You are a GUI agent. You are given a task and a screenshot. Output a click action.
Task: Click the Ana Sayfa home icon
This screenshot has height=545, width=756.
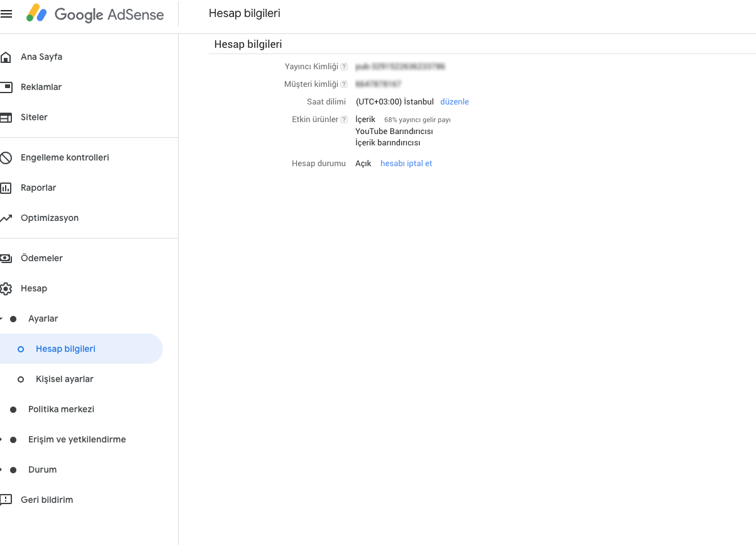coord(6,57)
